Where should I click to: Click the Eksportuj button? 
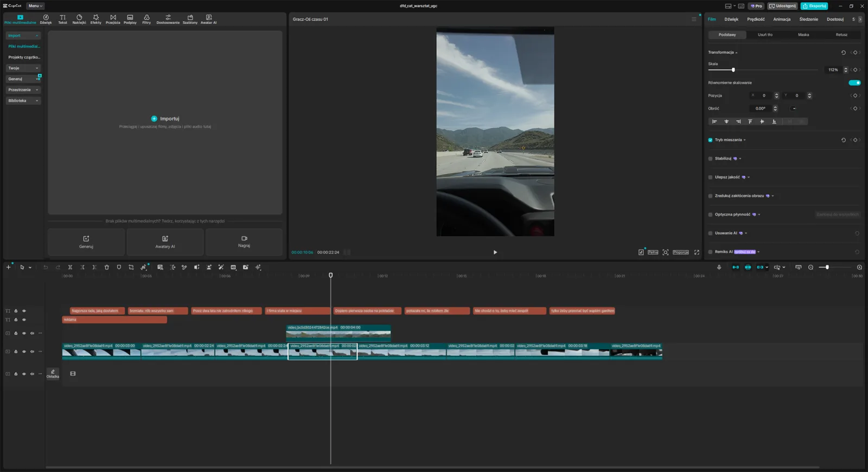coord(814,6)
